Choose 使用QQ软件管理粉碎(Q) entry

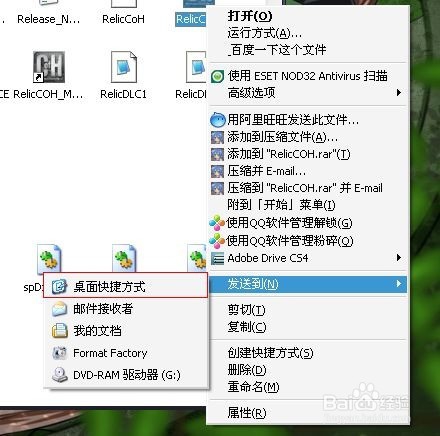[308, 240]
